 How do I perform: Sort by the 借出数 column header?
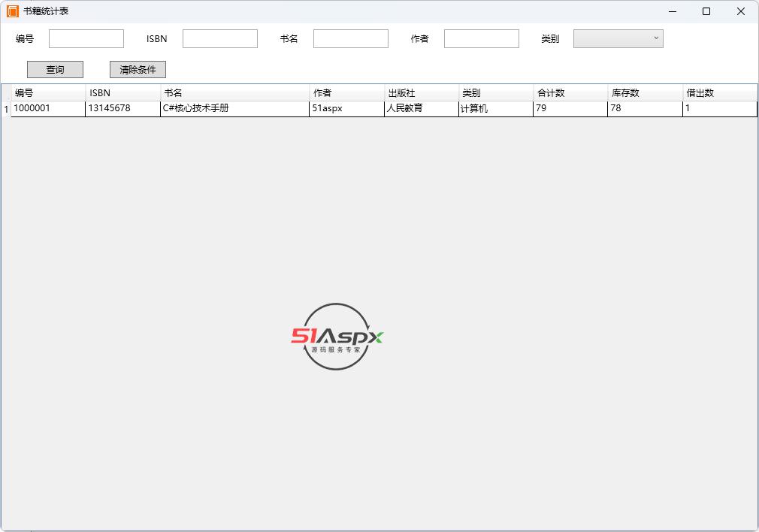(x=720, y=93)
